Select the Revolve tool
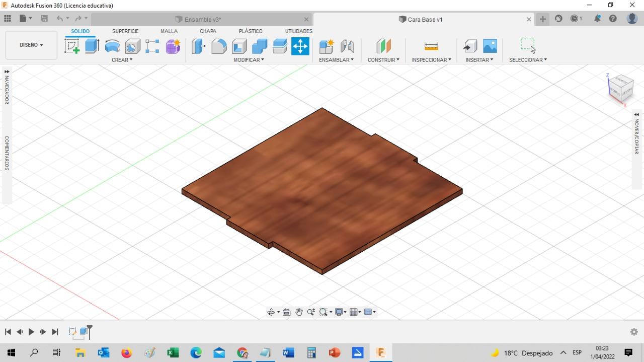 [x=112, y=46]
